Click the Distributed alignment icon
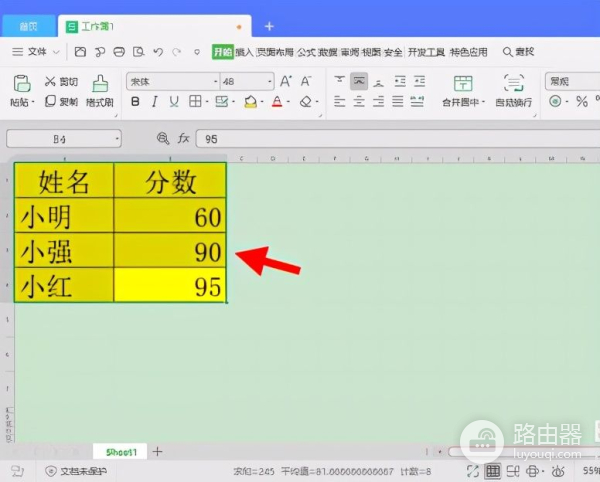Viewport: 600px width, 482px height. [417, 101]
